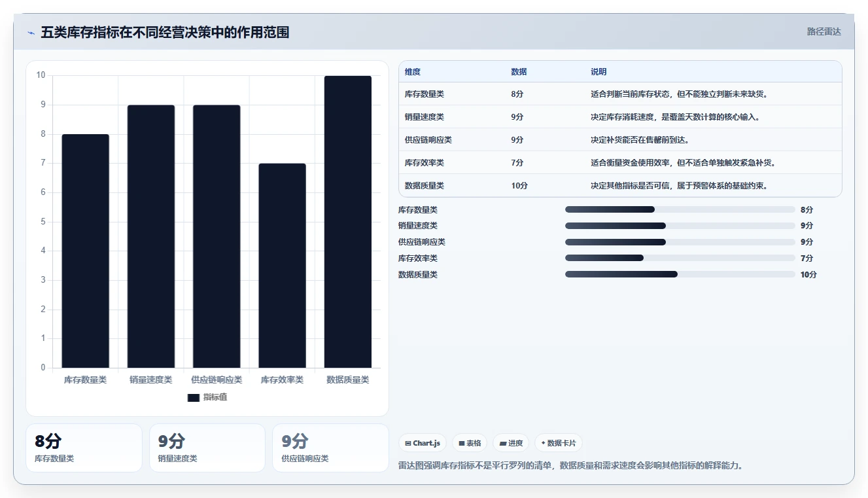Click the 库存效率类 progress list label
Image resolution: width=868 pixels, height=498 pixels.
(x=418, y=258)
